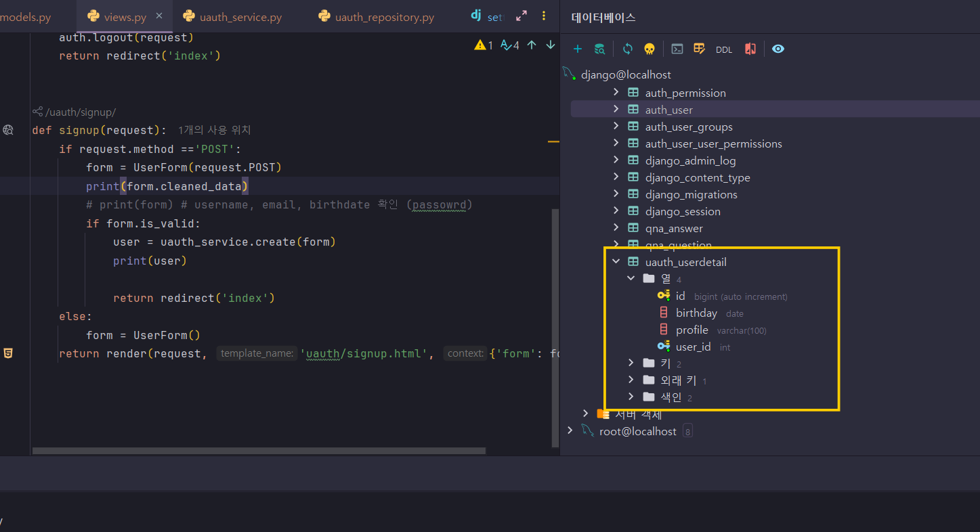Expand the auth_permission table

616,92
